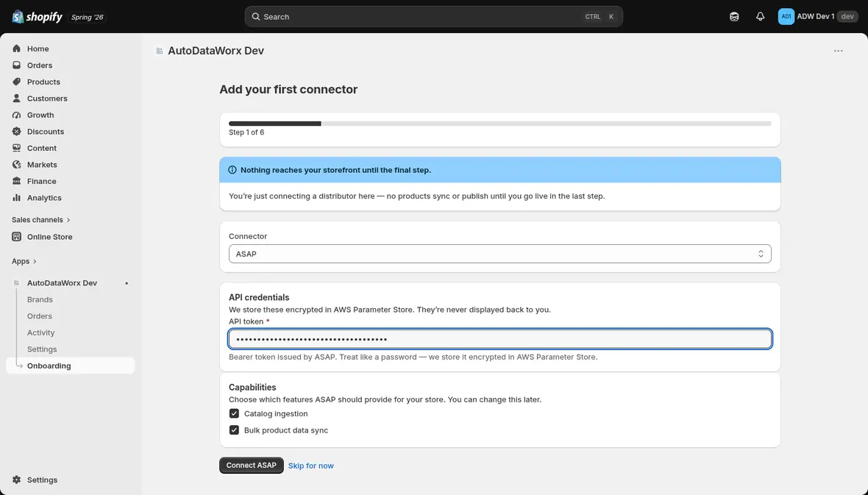Click the Connect ASAP button
868x495 pixels.
[252, 465]
